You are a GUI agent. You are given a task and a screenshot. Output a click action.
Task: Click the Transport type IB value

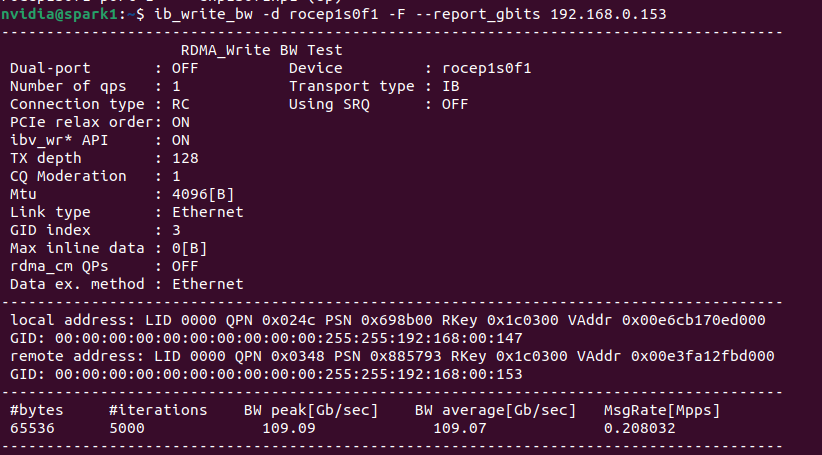(450, 86)
